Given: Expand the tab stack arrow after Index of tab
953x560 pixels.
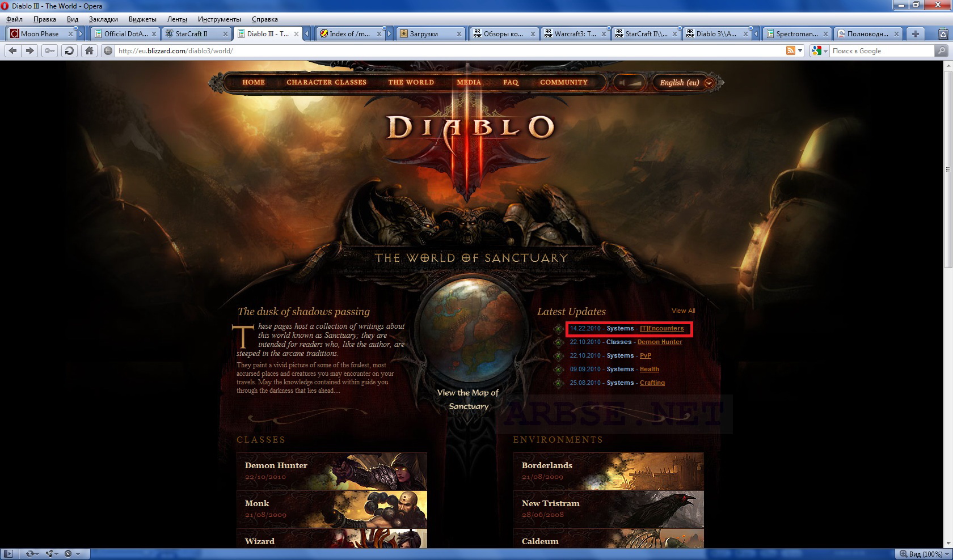Looking at the screenshot, I should [389, 34].
